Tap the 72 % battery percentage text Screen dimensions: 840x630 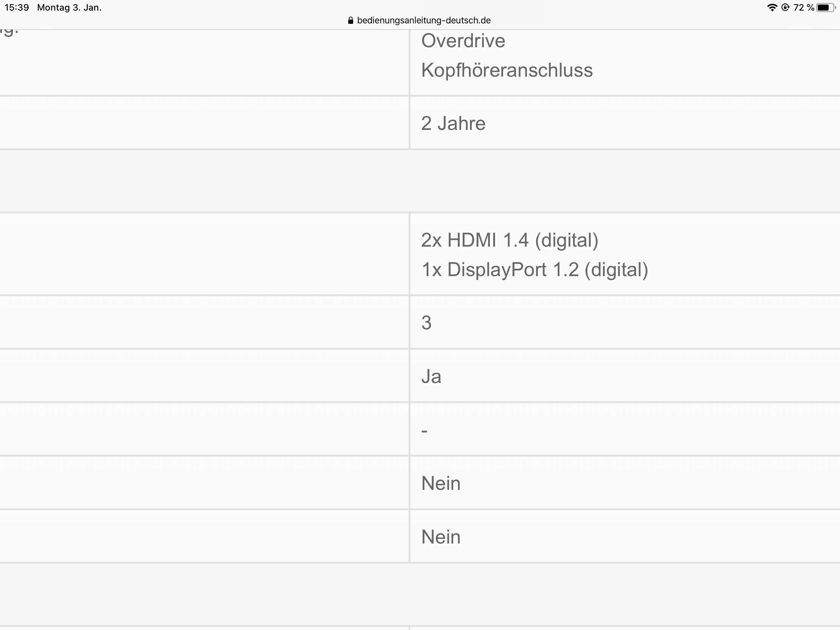803,8
